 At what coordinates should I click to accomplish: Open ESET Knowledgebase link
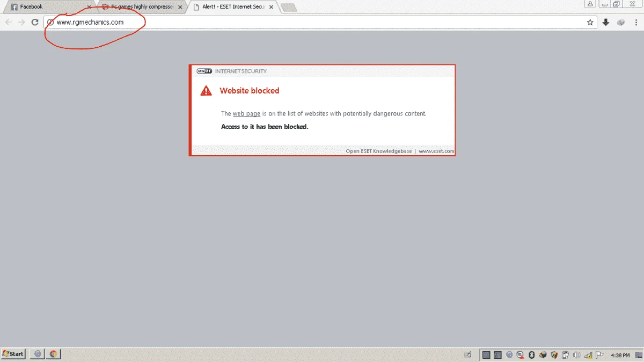click(379, 151)
